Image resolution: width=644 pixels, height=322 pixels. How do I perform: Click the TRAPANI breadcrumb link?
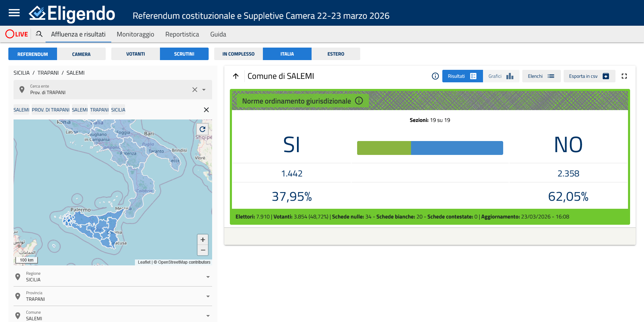tap(48, 73)
